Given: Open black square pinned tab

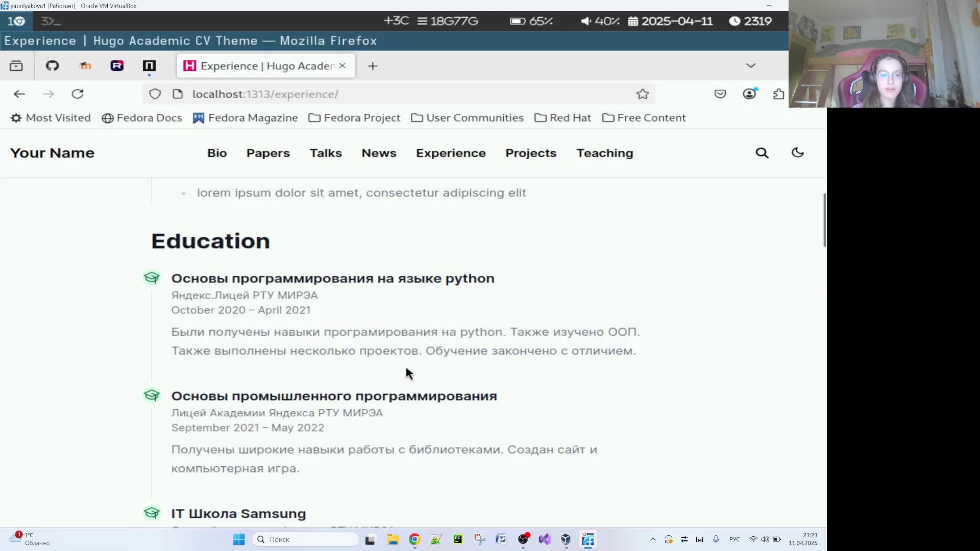Looking at the screenshot, I should pyautogui.click(x=149, y=66).
